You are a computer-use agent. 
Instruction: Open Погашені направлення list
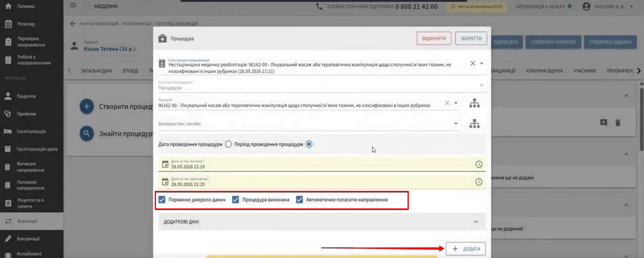31,185
